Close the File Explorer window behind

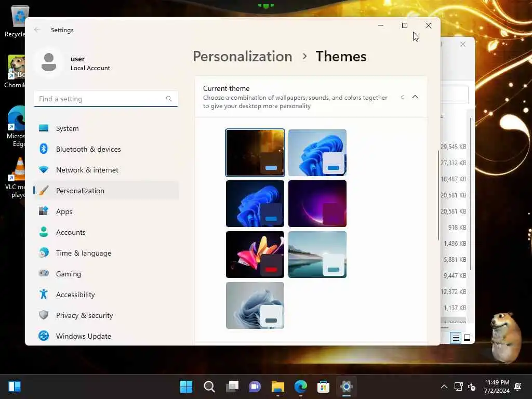coord(463,45)
